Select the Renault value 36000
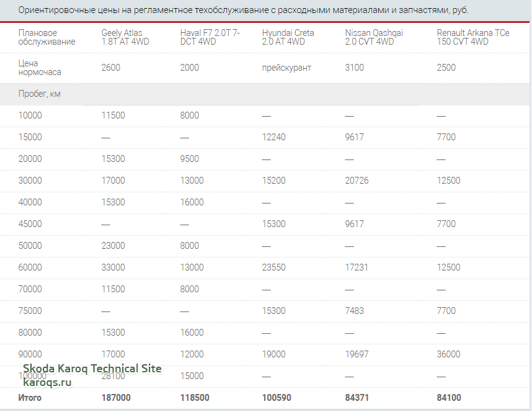Image resolution: width=532 pixels, height=412 pixels. pos(448,354)
